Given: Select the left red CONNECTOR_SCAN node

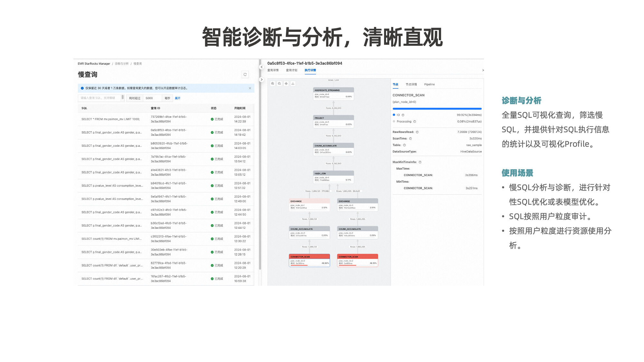Looking at the screenshot, I should click(x=309, y=260).
